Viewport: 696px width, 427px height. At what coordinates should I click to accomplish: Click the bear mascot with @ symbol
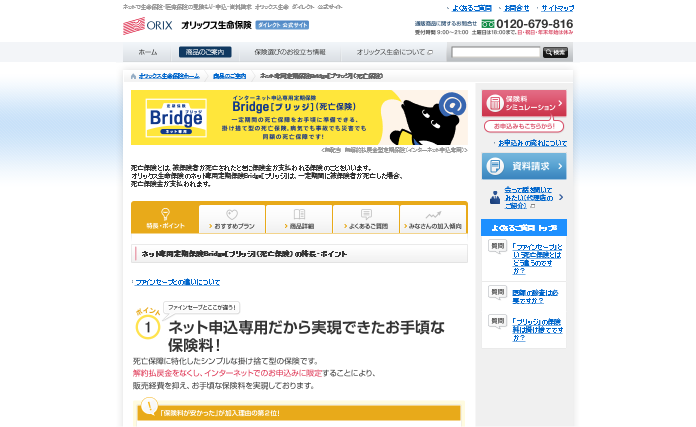tap(428, 119)
